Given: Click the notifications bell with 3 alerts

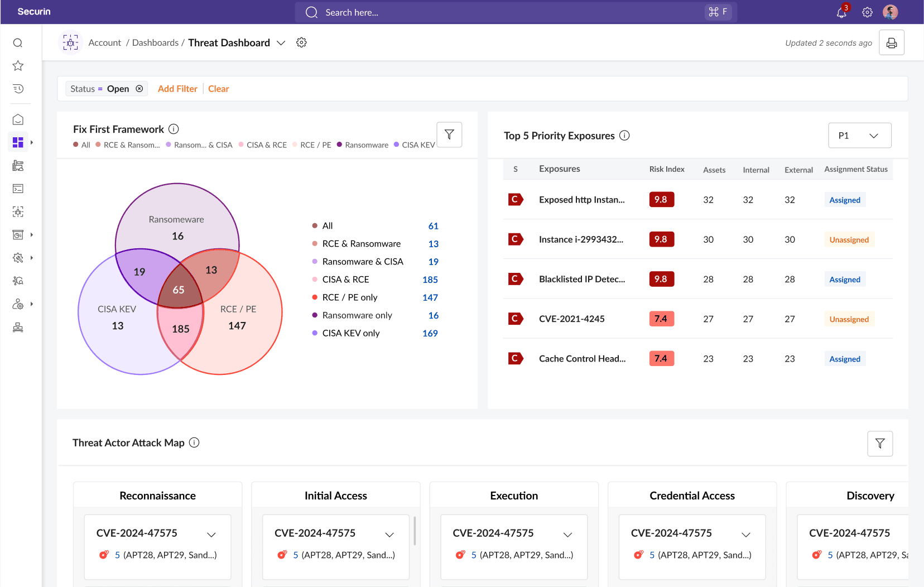Looking at the screenshot, I should click(841, 12).
